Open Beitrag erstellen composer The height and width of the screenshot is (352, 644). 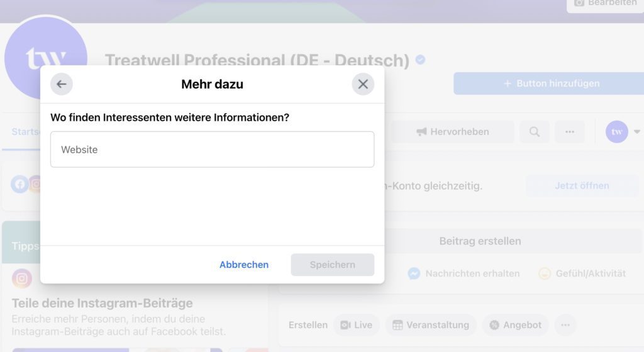point(480,241)
